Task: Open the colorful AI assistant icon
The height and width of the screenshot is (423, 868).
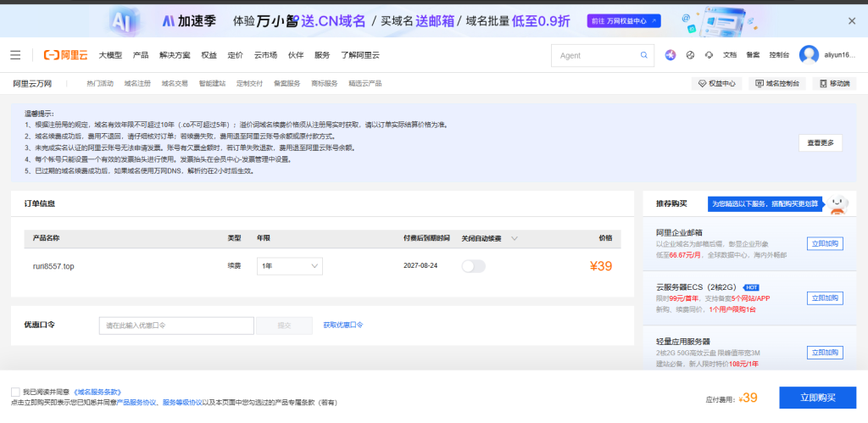Action: (x=670, y=55)
